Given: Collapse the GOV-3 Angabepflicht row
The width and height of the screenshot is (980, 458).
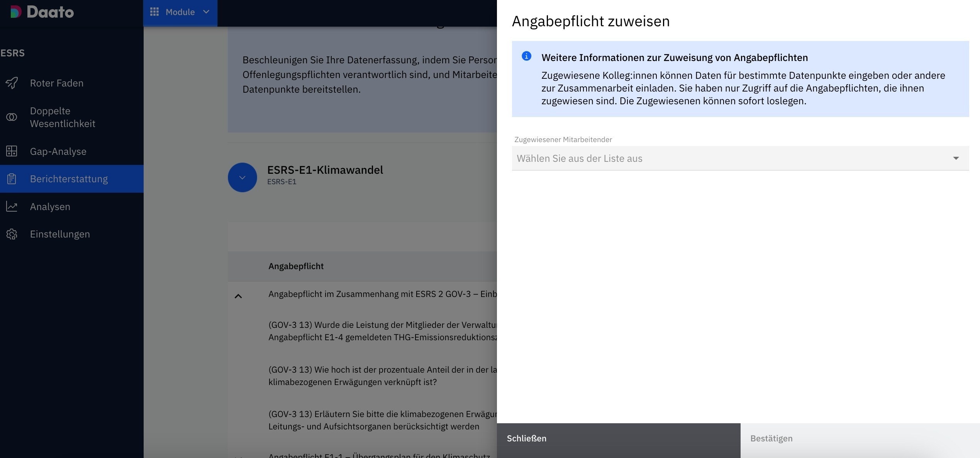Looking at the screenshot, I should pos(238,296).
